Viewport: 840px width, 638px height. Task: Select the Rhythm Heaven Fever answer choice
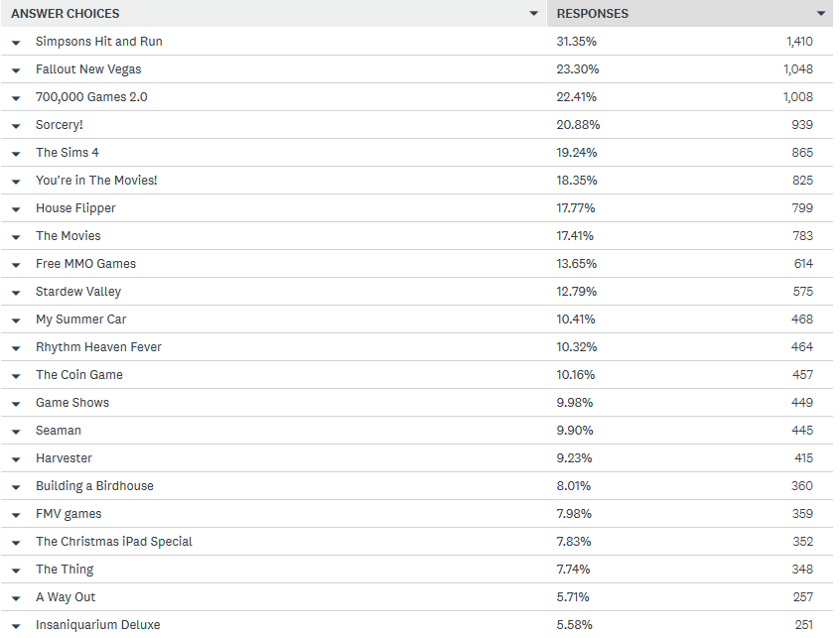(x=98, y=347)
